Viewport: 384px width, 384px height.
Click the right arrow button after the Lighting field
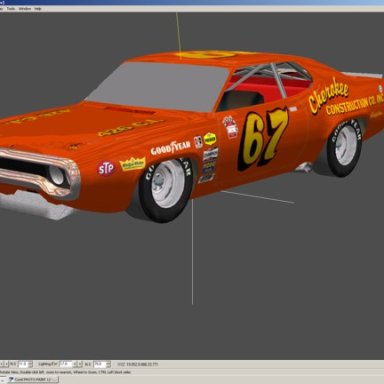coord(80,364)
